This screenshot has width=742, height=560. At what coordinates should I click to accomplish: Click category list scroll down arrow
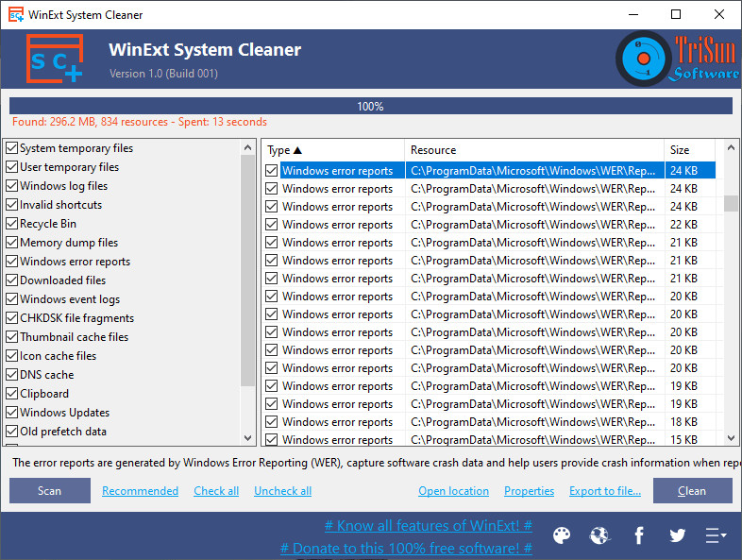(x=248, y=438)
